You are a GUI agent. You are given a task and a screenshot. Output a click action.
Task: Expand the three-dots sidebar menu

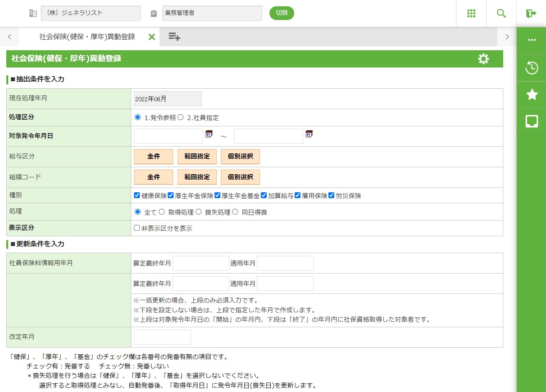click(531, 40)
